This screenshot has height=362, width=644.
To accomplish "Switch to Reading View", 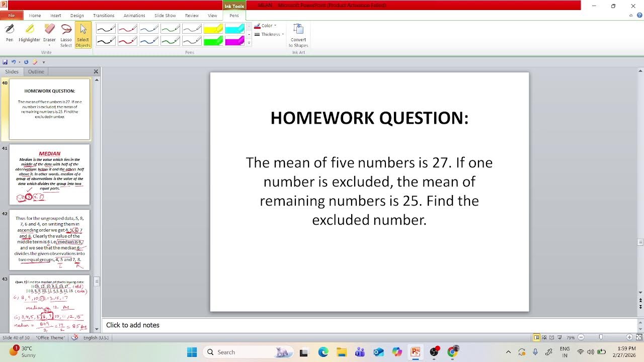I will point(552,337).
